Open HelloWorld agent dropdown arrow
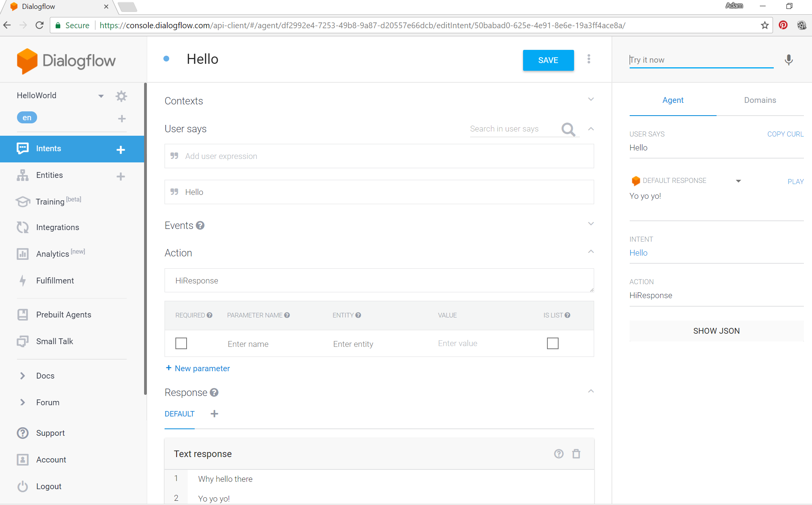The width and height of the screenshot is (812, 505). point(101,96)
